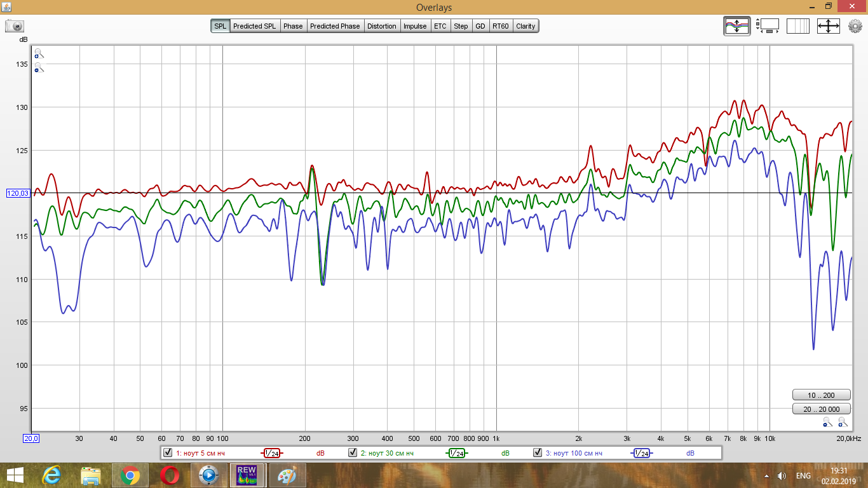Toggle trace 3 'ноут 100 см нч' checkbox
Viewport: 868px width, 488px height.
(538, 452)
